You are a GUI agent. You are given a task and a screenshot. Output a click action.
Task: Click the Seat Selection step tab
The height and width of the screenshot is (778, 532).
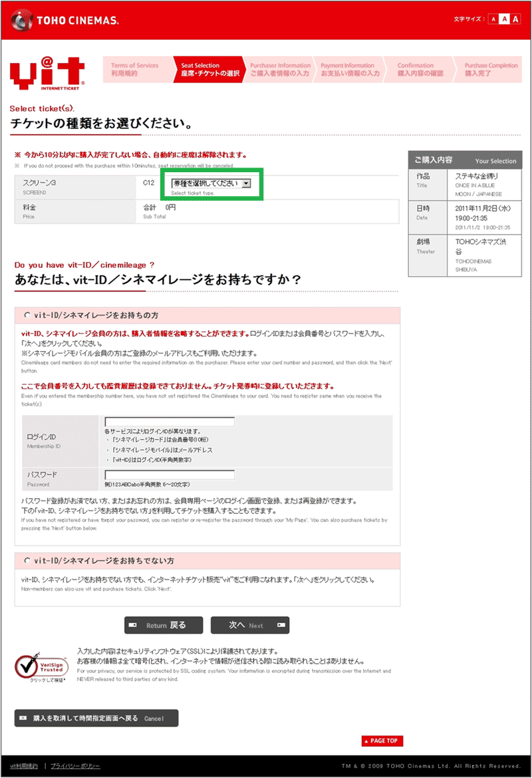[x=209, y=69]
